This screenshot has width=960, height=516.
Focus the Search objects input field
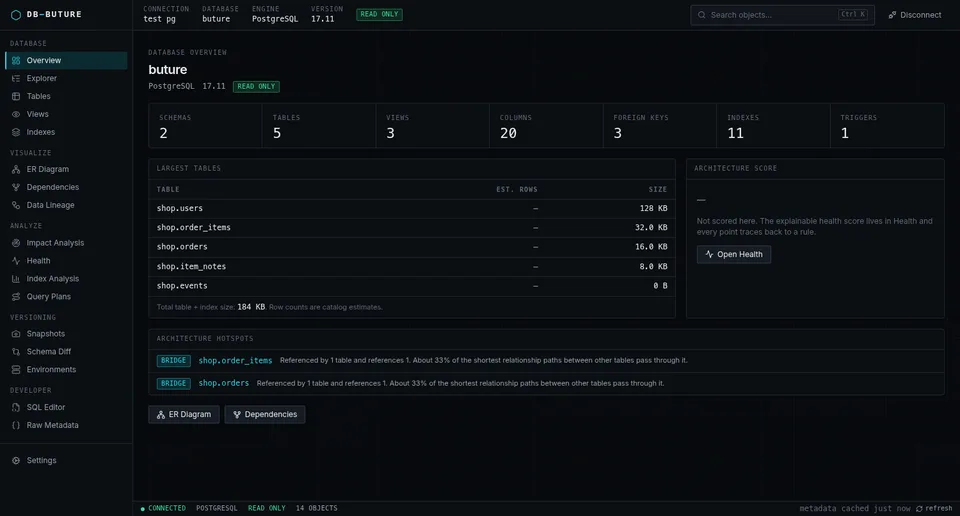click(782, 15)
